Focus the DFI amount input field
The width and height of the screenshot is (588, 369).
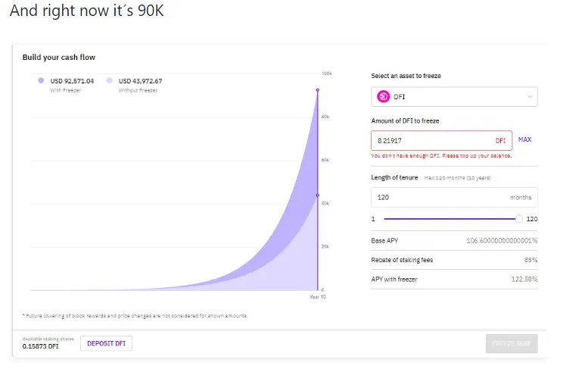441,141
